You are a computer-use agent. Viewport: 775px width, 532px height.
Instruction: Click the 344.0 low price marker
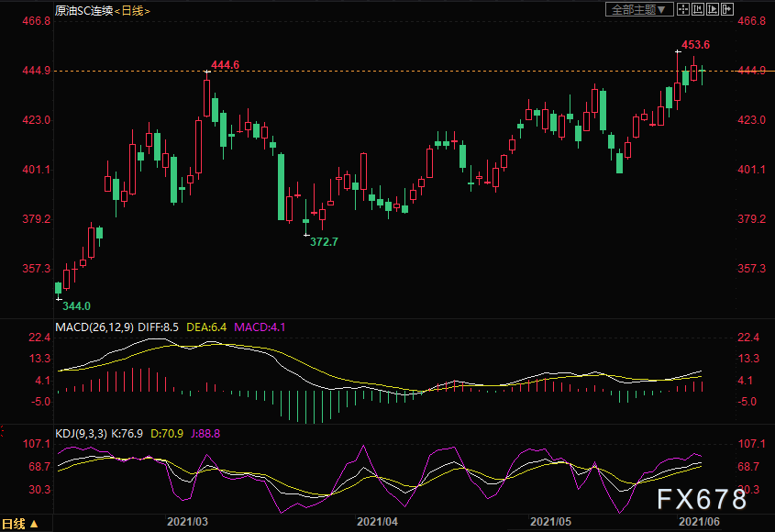click(77, 305)
